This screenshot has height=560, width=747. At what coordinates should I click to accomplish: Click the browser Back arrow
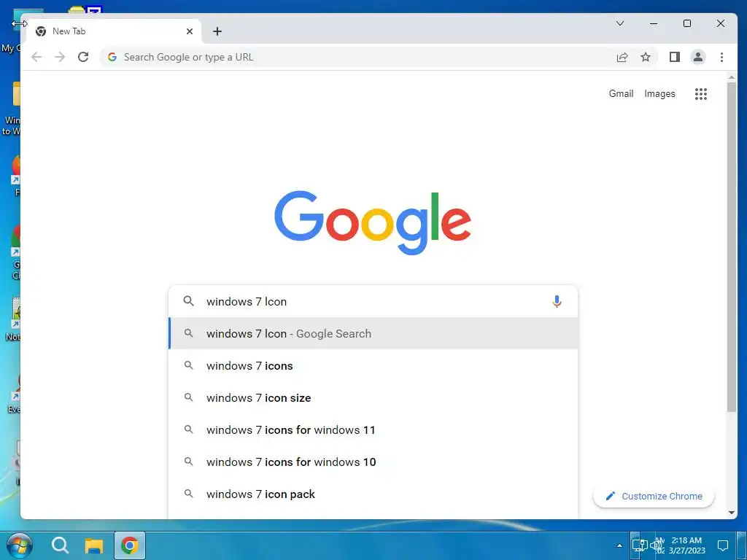click(x=36, y=57)
